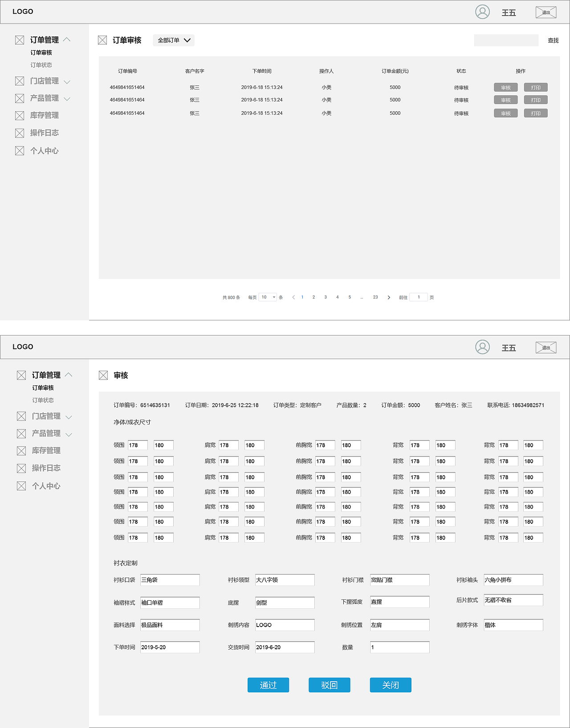The image size is (570, 728).
Task: Click 个人中心 sidebar icon on order list screen
Action: click(x=20, y=151)
